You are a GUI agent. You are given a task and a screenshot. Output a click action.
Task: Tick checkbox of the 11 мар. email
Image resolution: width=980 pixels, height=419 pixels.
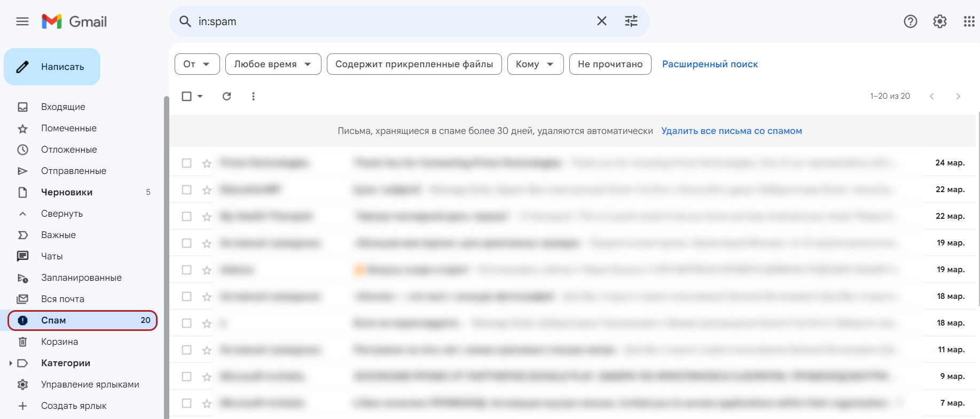point(186,350)
